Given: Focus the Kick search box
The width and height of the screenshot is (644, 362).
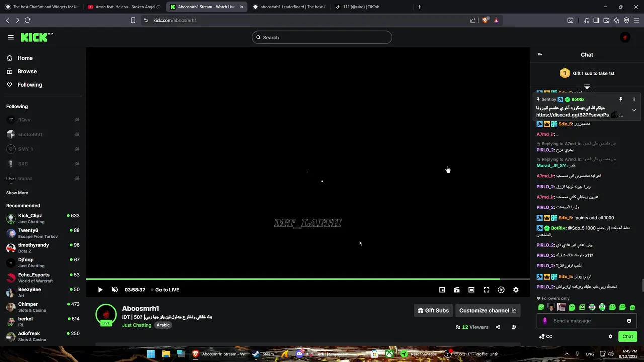Looking at the screenshot, I should [321, 37].
